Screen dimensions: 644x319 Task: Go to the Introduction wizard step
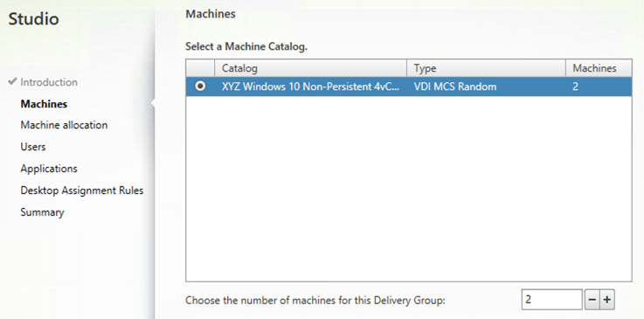tap(49, 82)
